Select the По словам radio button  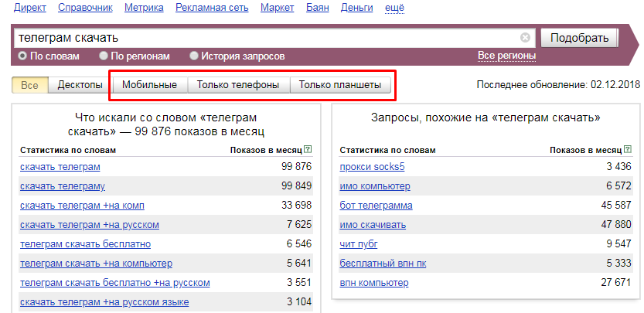[23, 56]
